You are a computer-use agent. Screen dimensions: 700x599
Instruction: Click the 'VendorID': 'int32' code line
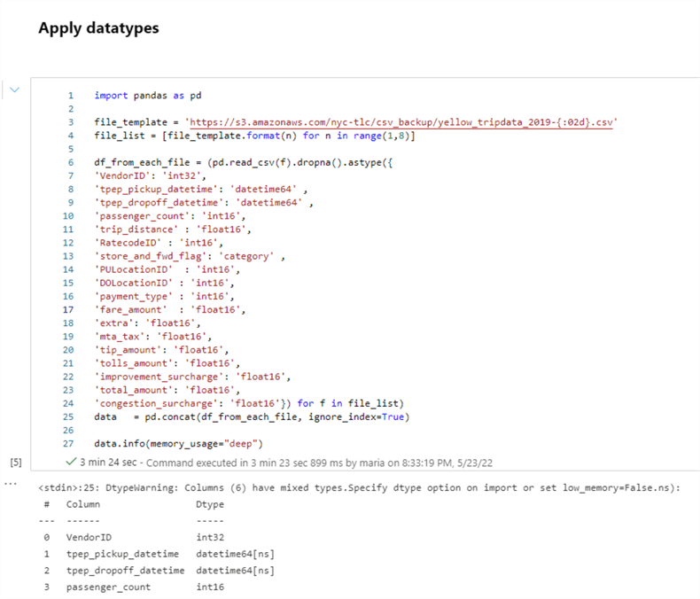(150, 175)
